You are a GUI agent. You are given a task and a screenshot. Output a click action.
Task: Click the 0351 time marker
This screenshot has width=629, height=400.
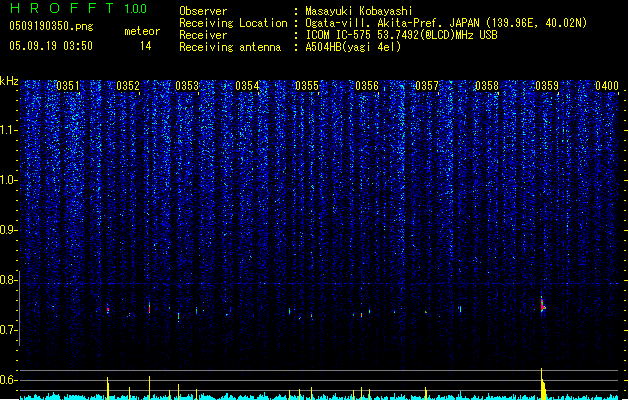[x=68, y=86]
